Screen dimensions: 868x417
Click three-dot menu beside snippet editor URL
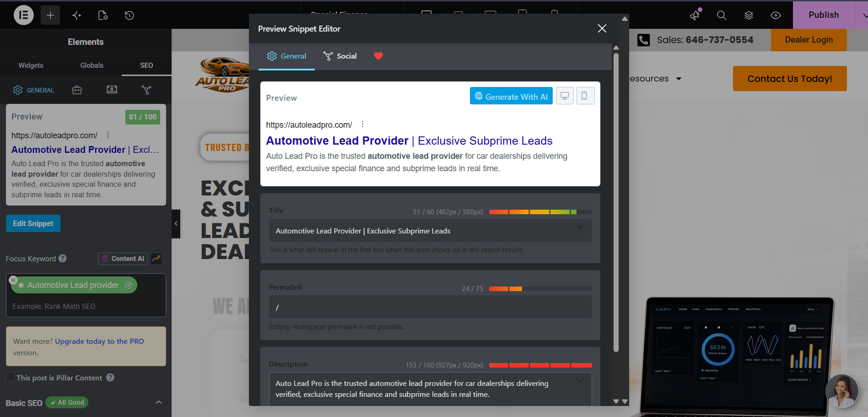click(362, 124)
